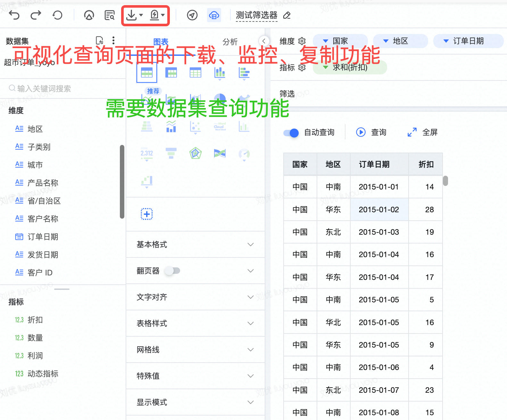
Task: Switch to the 分析 tab
Action: tap(230, 42)
